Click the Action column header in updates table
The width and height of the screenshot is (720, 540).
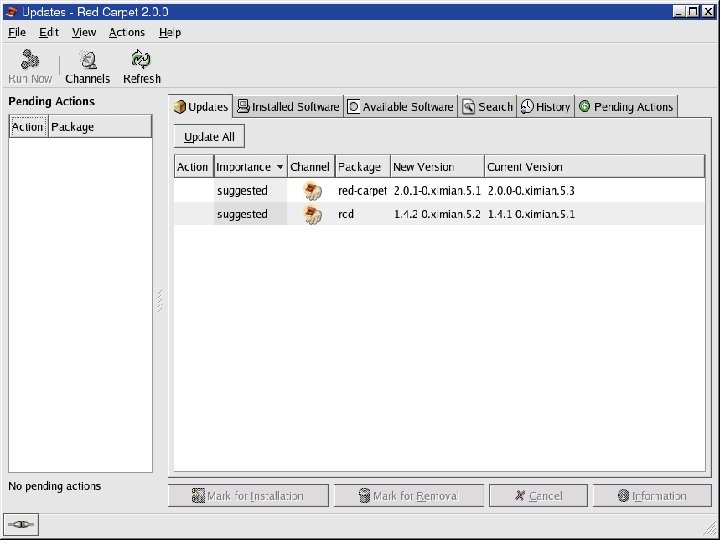(193, 167)
